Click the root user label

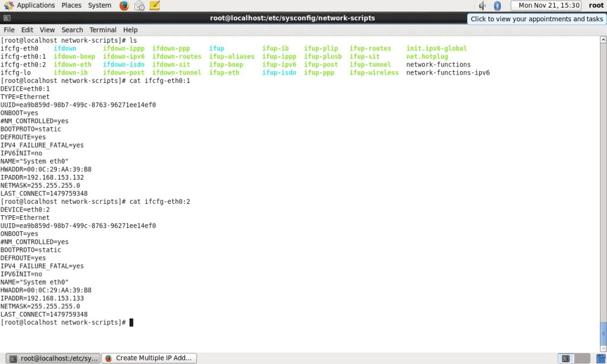(x=596, y=5)
